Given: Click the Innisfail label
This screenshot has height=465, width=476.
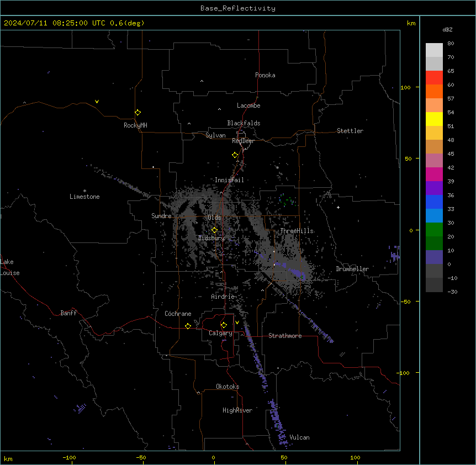Looking at the screenshot, I should point(229,180).
